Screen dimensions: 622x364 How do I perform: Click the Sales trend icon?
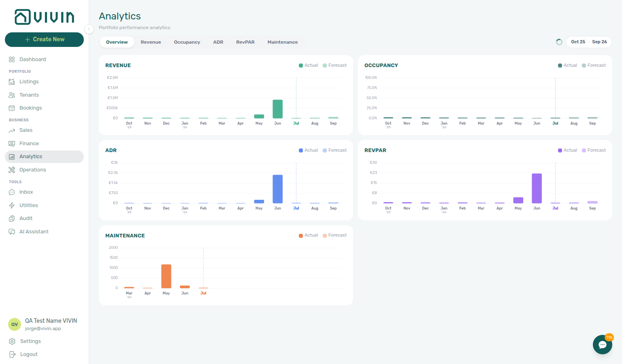(x=12, y=130)
